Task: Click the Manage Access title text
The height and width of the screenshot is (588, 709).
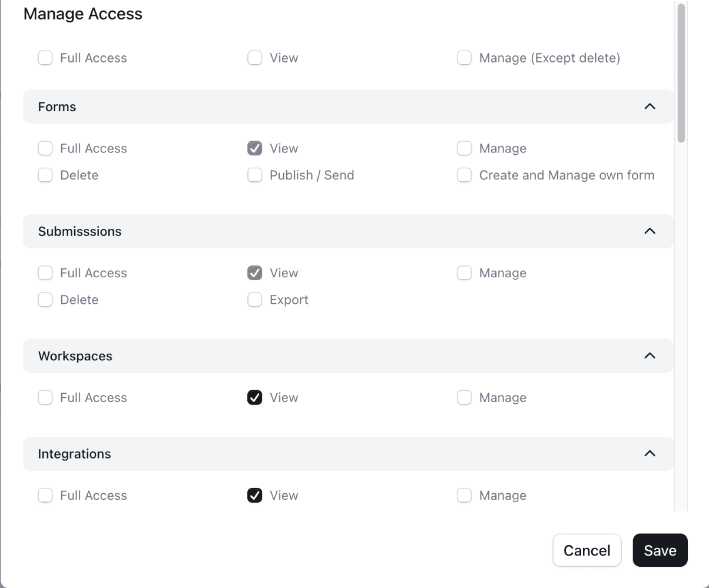Action: 83,14
